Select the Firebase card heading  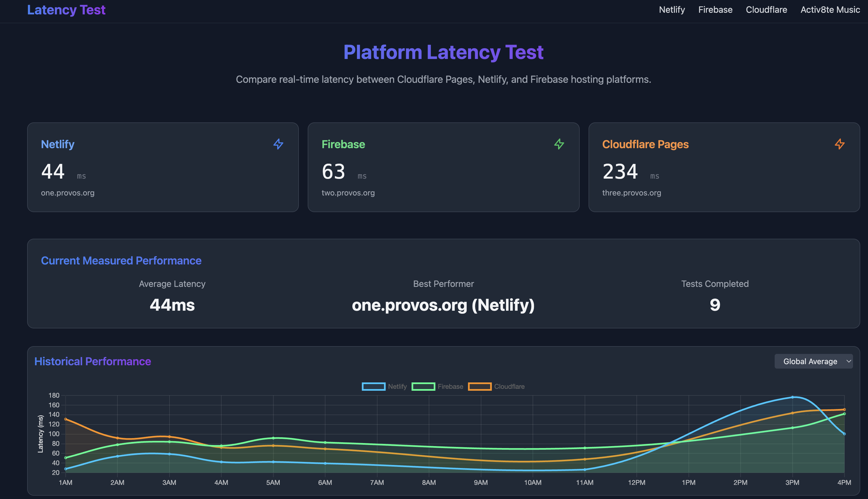343,144
